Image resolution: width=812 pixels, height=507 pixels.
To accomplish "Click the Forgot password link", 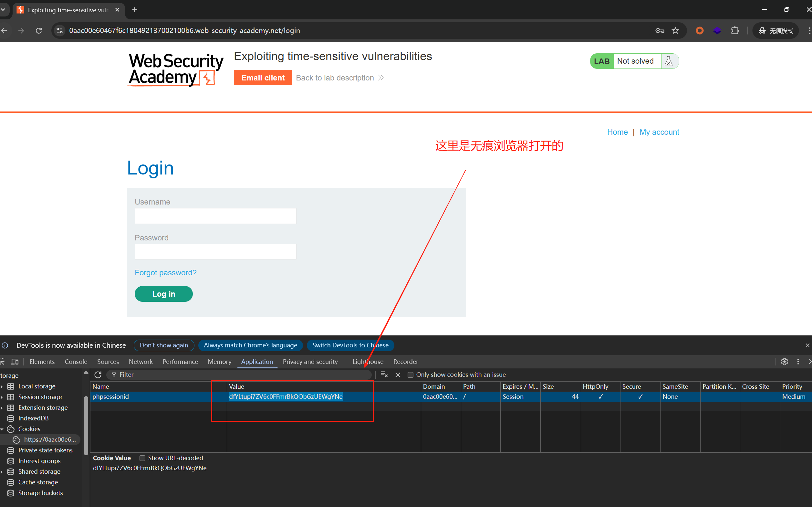I will 166,273.
